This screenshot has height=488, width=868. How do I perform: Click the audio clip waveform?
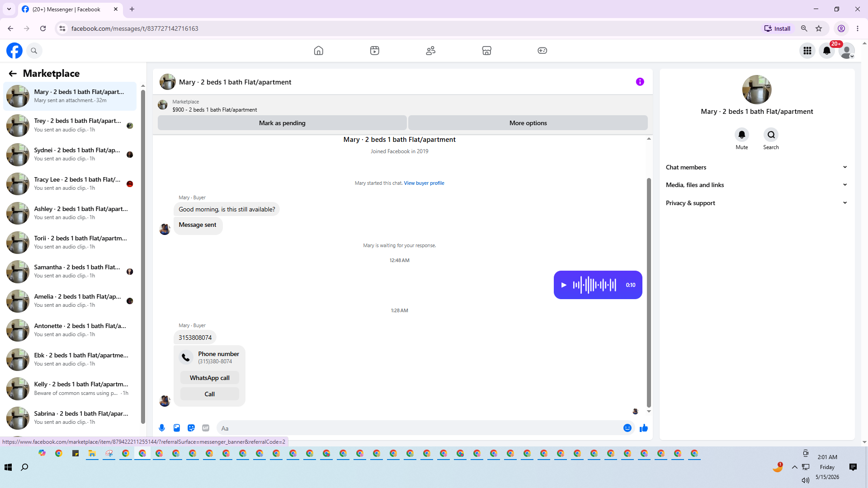(594, 285)
